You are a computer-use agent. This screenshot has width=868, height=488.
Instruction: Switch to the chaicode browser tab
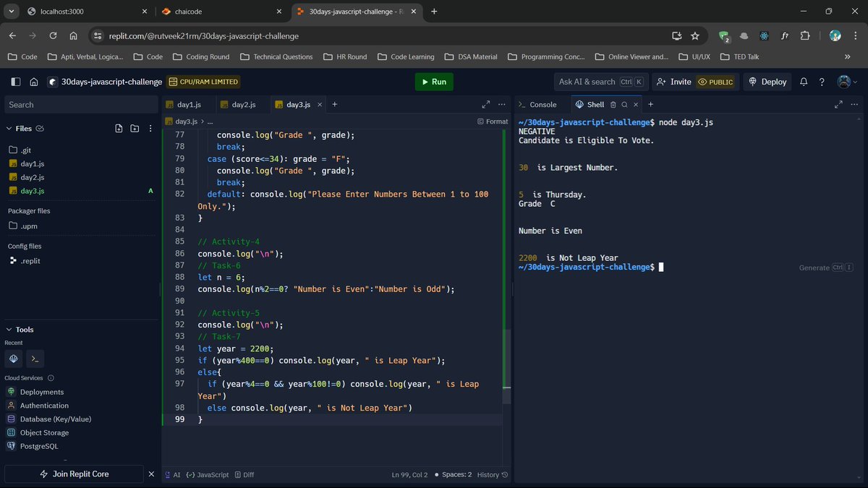221,12
